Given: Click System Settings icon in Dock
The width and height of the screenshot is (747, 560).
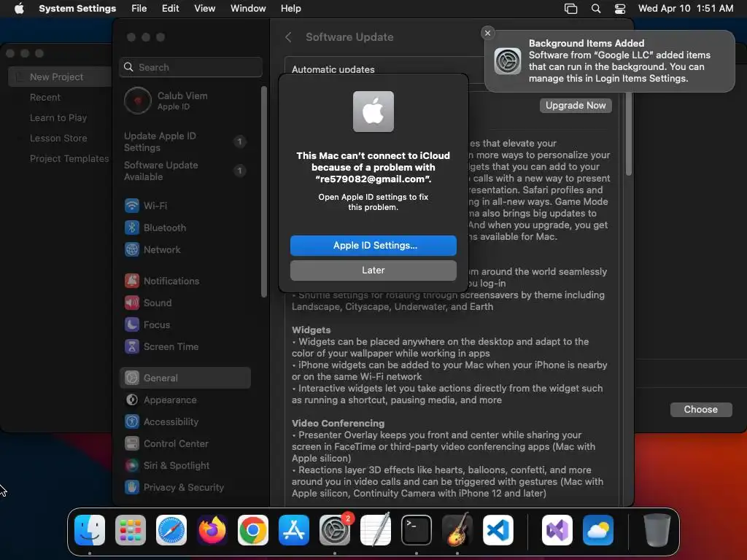Looking at the screenshot, I should pyautogui.click(x=334, y=530).
